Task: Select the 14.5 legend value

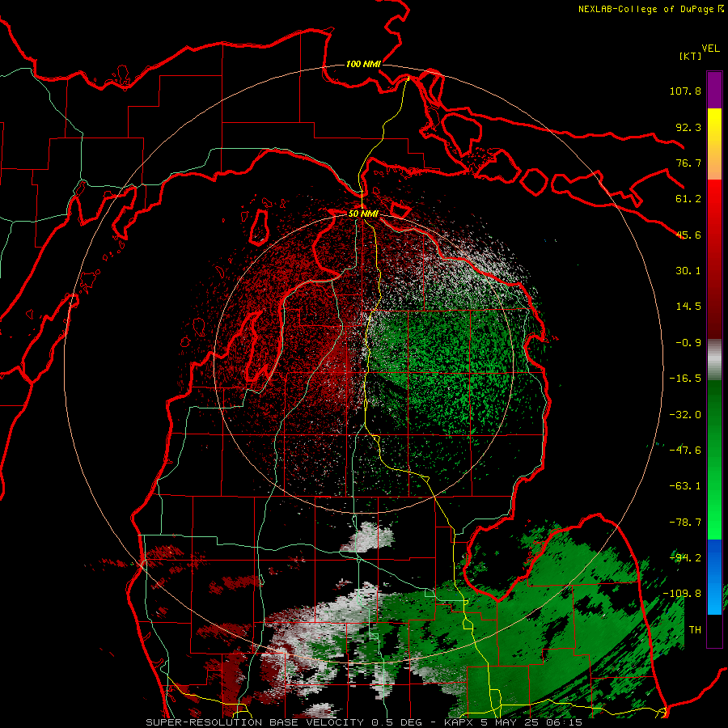Action: coord(688,307)
